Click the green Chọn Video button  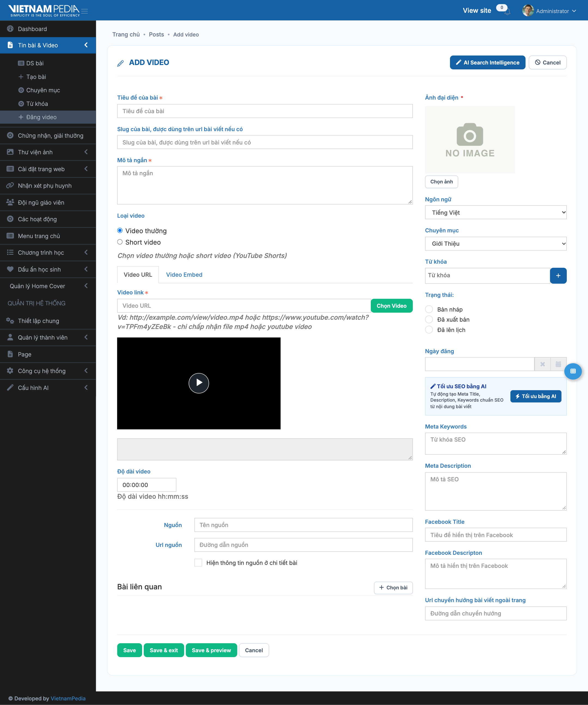tap(391, 306)
